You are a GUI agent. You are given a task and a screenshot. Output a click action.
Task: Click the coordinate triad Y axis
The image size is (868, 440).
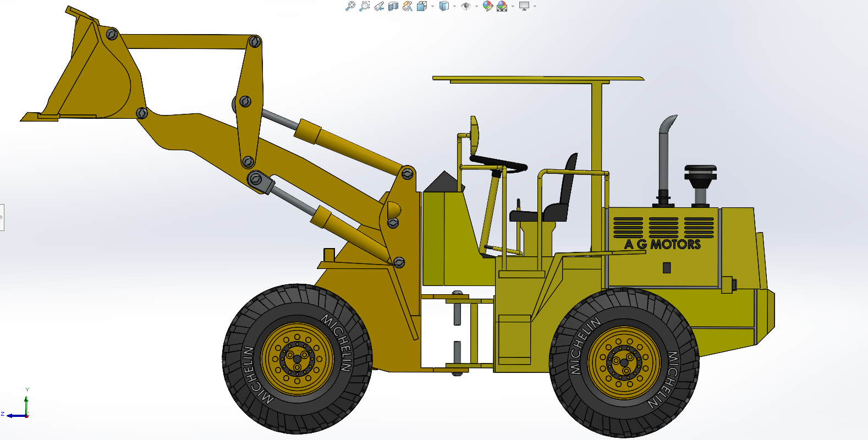pos(26,402)
